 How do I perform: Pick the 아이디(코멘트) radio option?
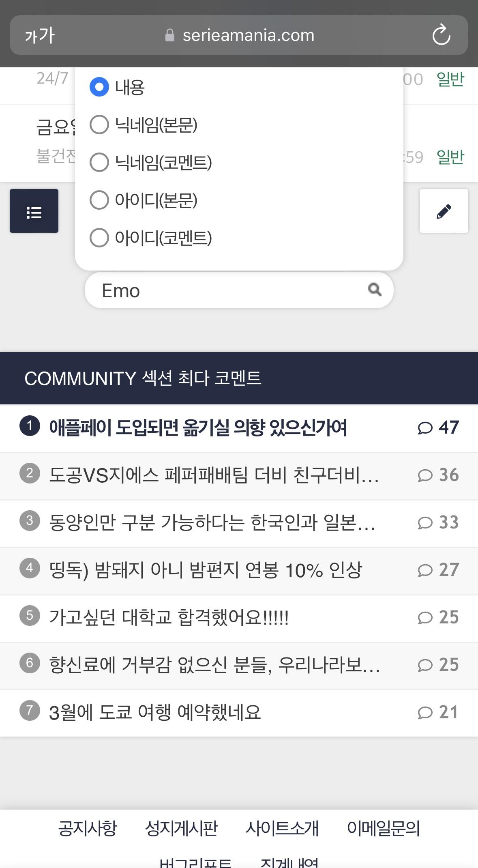tap(99, 238)
